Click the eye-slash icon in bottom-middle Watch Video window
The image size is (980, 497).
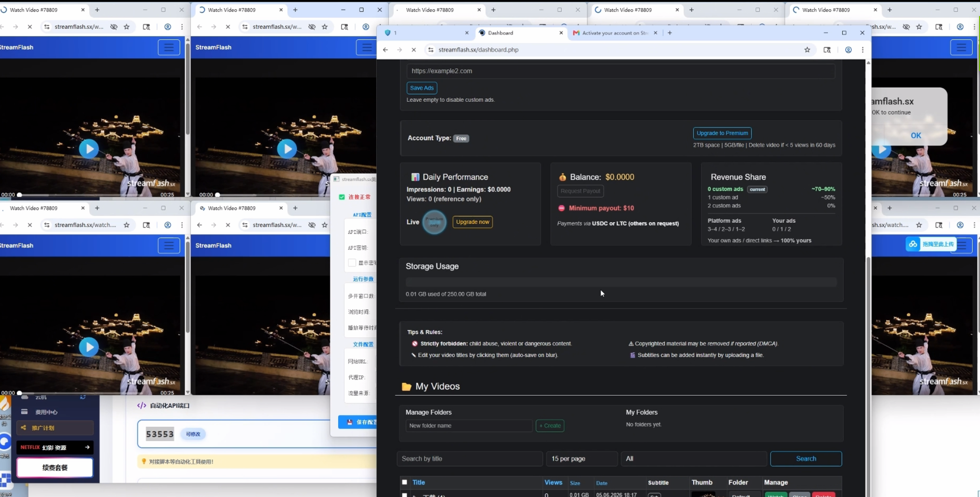pos(312,225)
